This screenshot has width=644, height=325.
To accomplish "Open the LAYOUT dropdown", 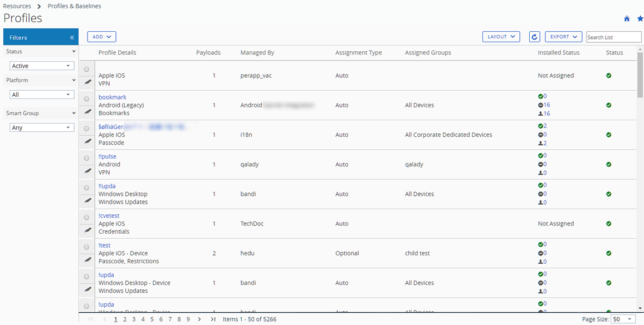I will 501,37.
